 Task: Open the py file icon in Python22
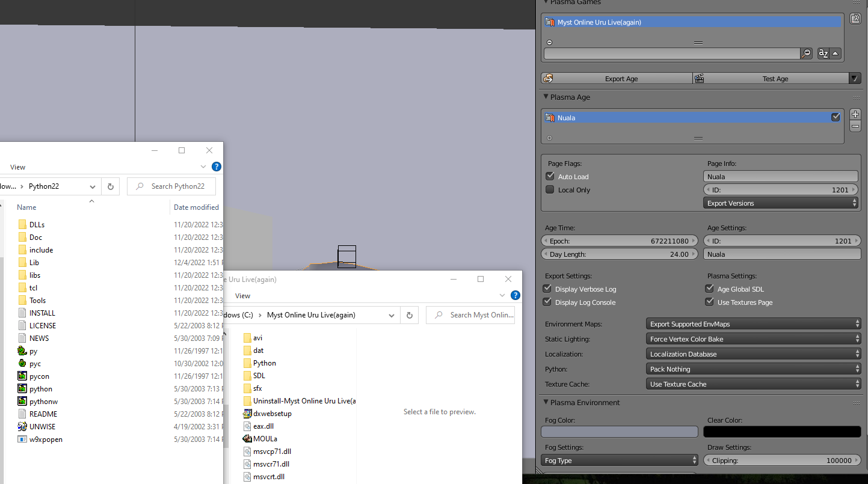22,351
